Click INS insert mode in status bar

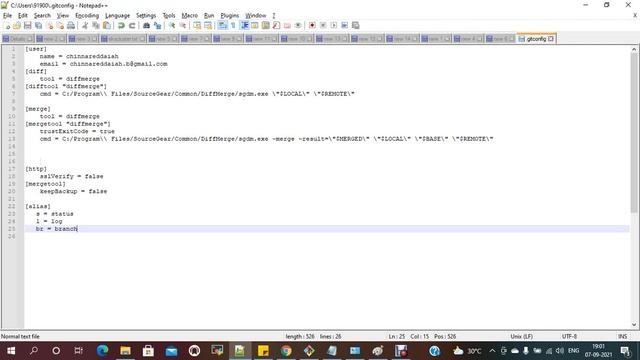click(x=622, y=336)
